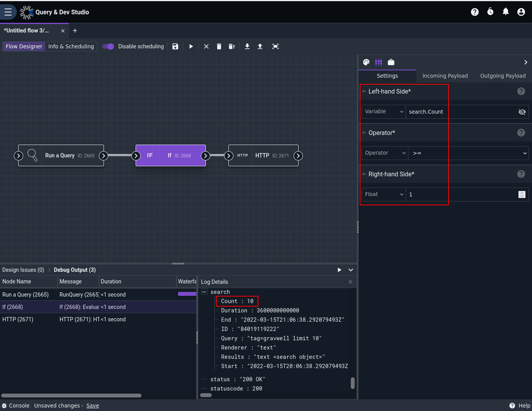Open the notifications bell icon
Screen dimensions: 532x411
[x=506, y=12]
